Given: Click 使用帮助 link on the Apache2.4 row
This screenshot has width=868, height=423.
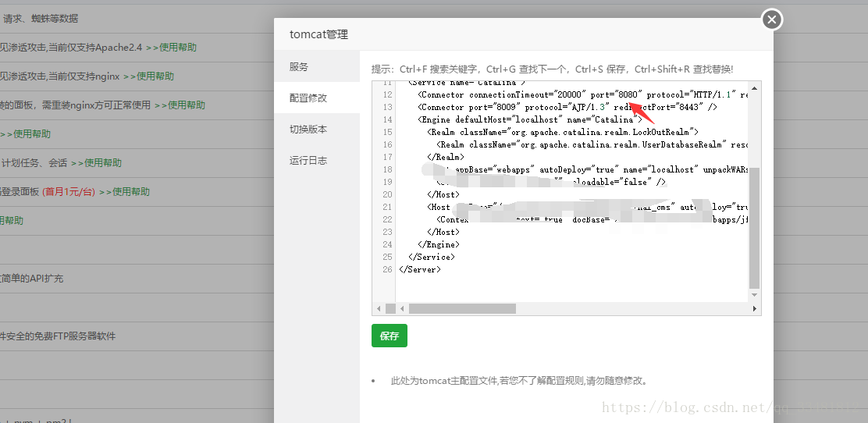Looking at the screenshot, I should click(178, 47).
